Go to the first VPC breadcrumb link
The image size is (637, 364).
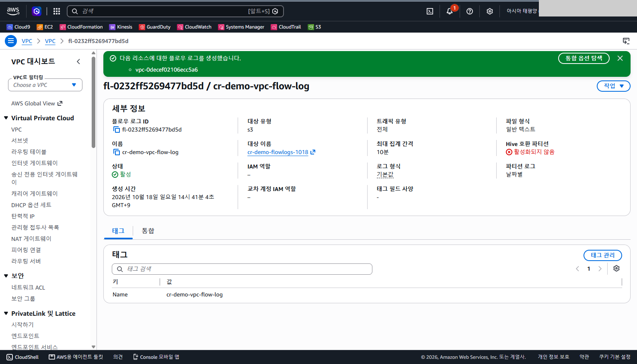pyautogui.click(x=27, y=41)
